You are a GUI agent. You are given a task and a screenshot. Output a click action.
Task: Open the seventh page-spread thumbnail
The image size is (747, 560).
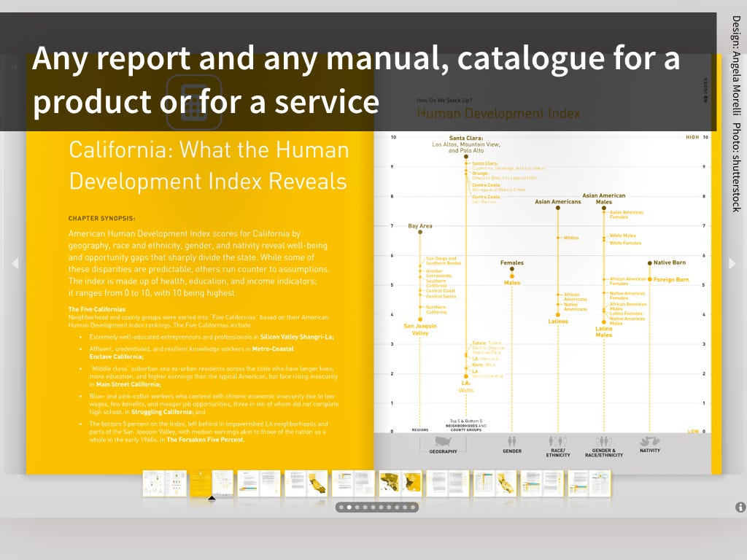tap(448, 483)
